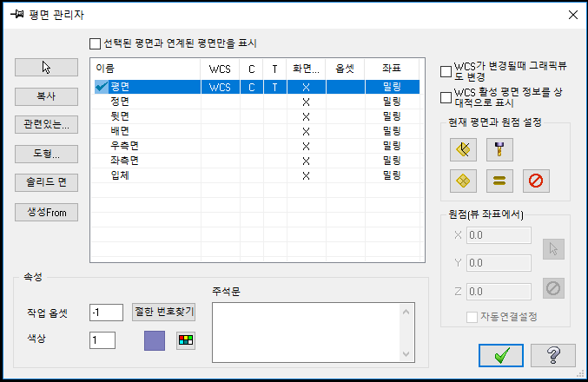Toggle WCS가 변경될때 그래픽뷰도 변경 checkbox
This screenshot has width=588, height=382.
click(x=446, y=71)
